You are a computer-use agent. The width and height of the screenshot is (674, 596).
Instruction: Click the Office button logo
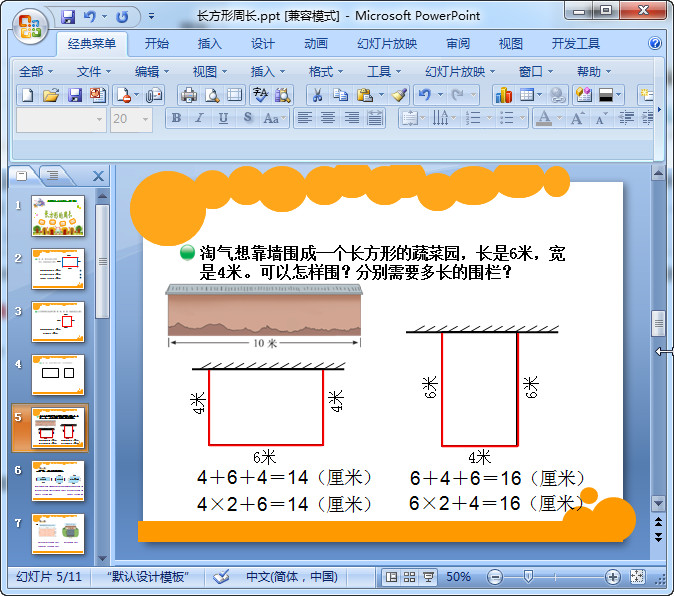click(30, 26)
